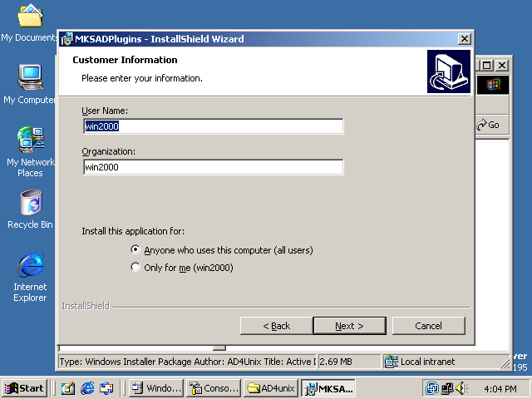Open the Start menu
The image size is (532, 399).
click(x=24, y=388)
